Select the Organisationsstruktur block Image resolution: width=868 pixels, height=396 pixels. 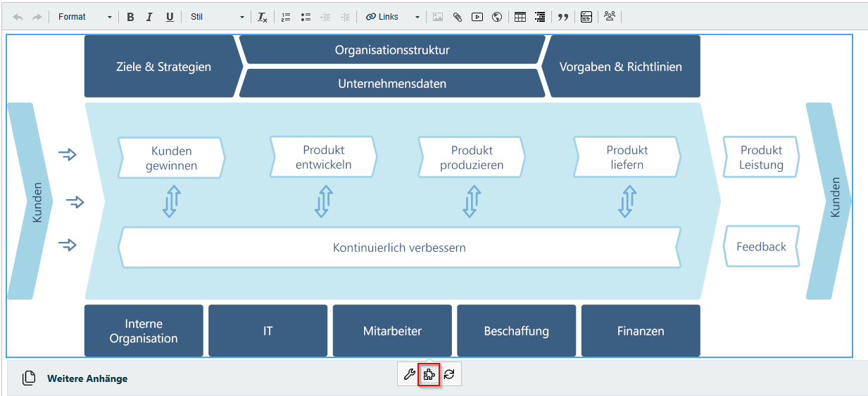[x=392, y=50]
